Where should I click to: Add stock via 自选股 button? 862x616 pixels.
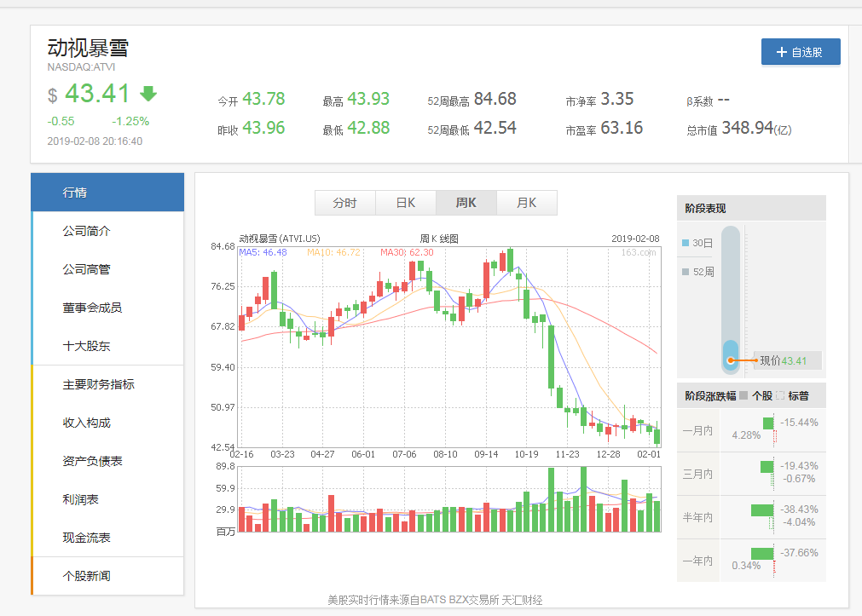point(801,52)
